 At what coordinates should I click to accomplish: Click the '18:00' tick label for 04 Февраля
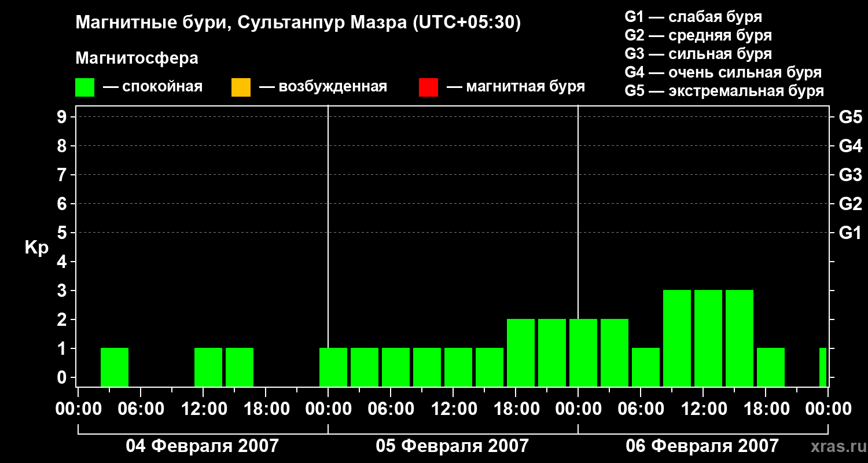pyautogui.click(x=266, y=409)
